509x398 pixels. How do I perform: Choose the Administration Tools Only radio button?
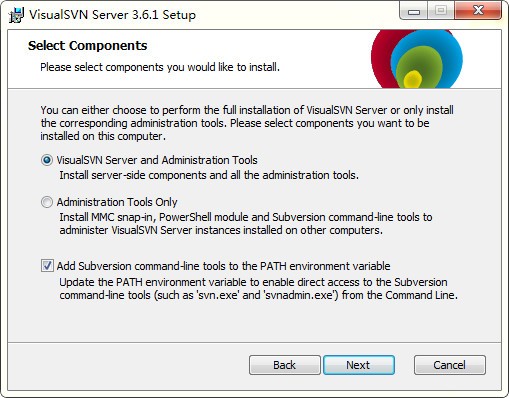47,202
